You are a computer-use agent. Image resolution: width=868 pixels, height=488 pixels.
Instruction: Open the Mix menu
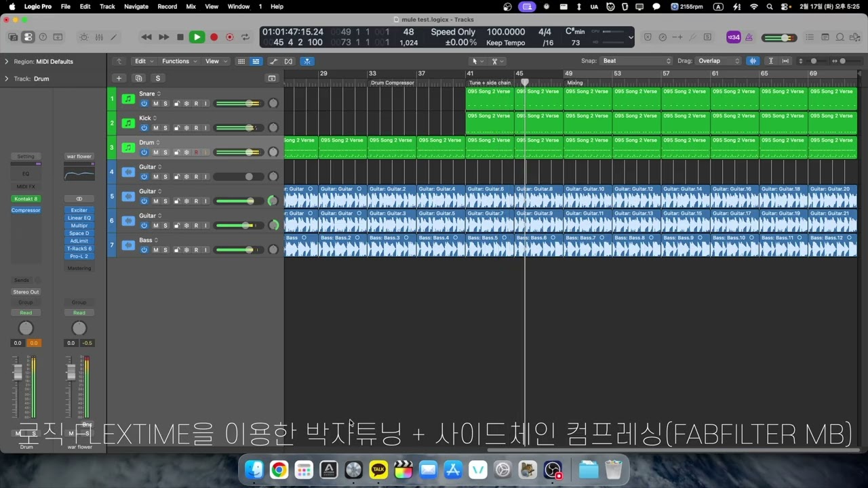(191, 6)
